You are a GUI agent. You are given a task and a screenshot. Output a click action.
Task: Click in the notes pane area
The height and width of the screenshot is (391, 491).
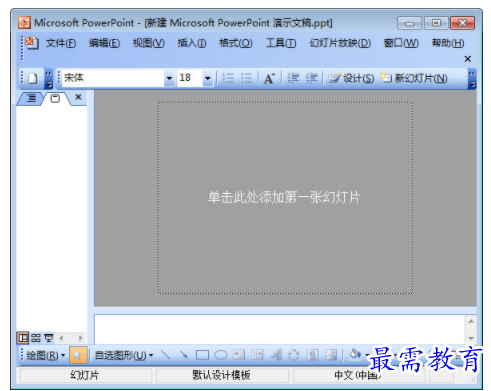(x=280, y=329)
